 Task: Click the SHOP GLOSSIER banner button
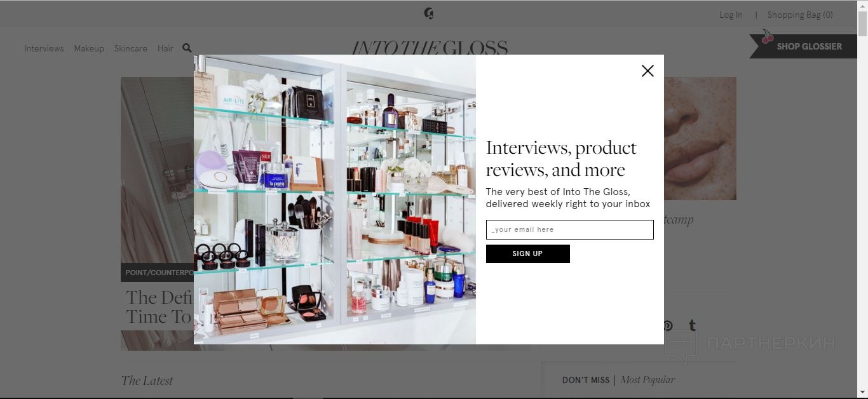(803, 46)
